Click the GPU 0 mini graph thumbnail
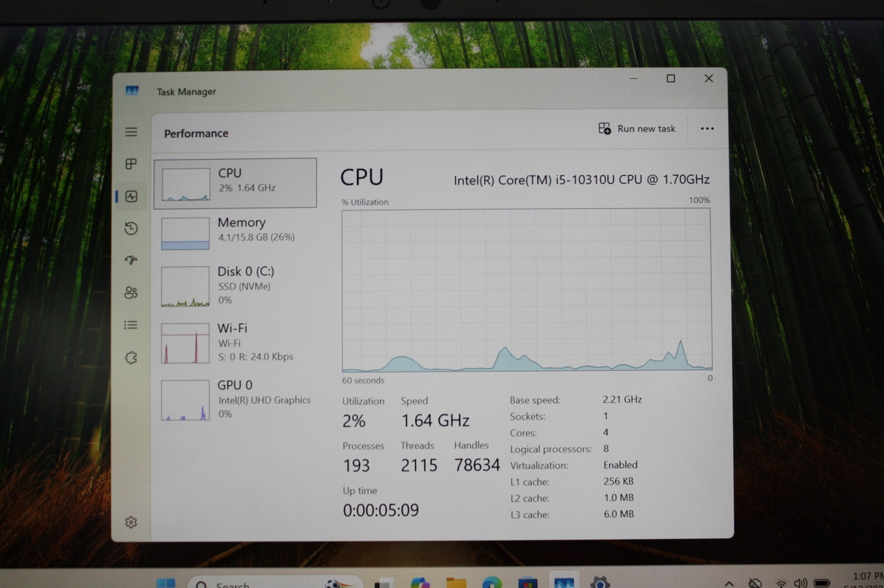Screen dimensions: 884x588 [x=185, y=400]
